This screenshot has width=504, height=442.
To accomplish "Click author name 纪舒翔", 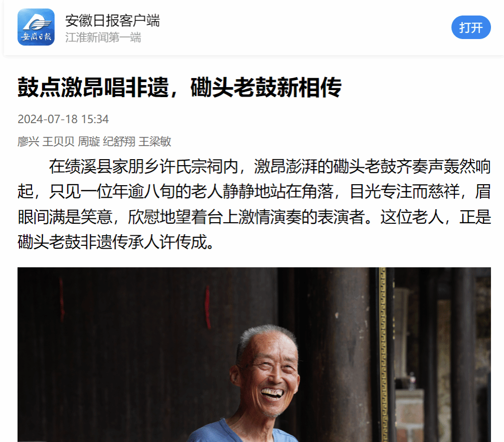I will 119,141.
